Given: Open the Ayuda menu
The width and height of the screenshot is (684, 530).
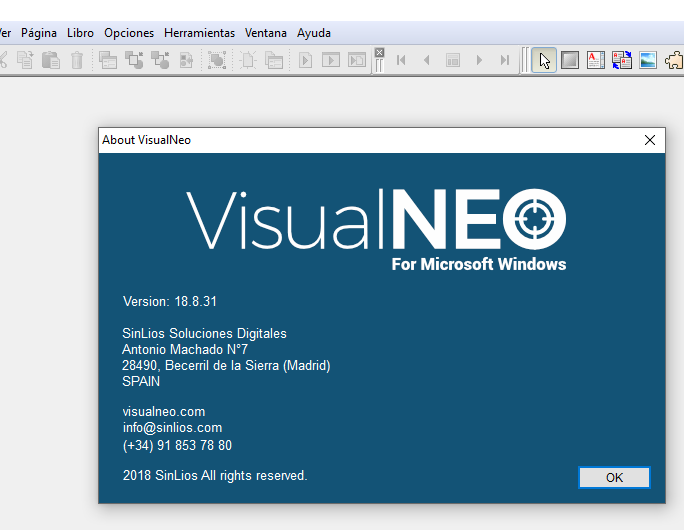Looking at the screenshot, I should pos(314,33).
